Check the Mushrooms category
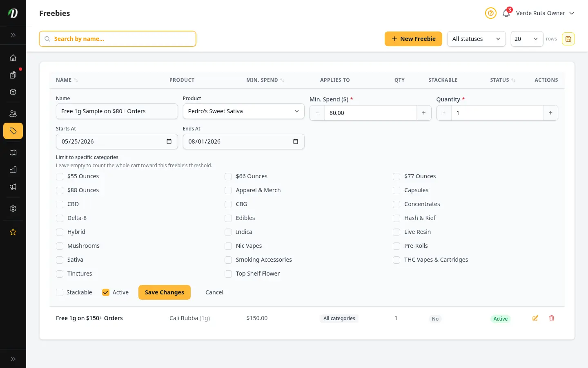Screen dimensions: 588x368 click(60, 246)
